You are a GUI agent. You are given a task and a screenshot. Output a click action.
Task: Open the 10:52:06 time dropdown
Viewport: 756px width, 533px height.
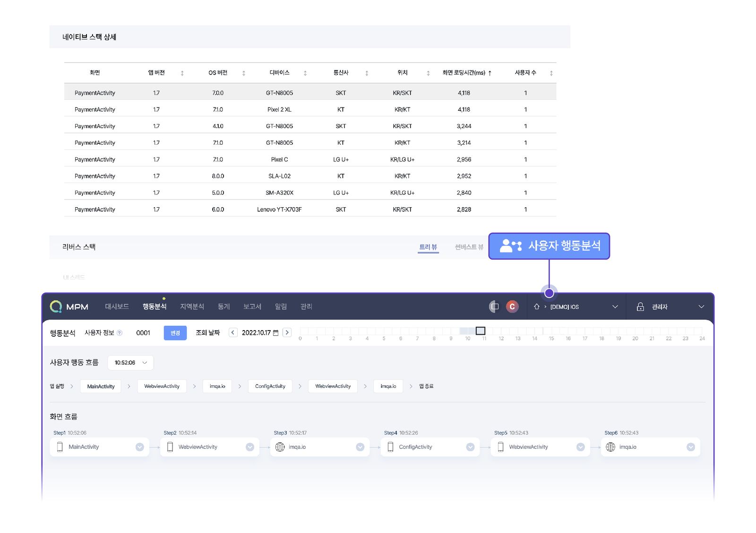(130, 363)
